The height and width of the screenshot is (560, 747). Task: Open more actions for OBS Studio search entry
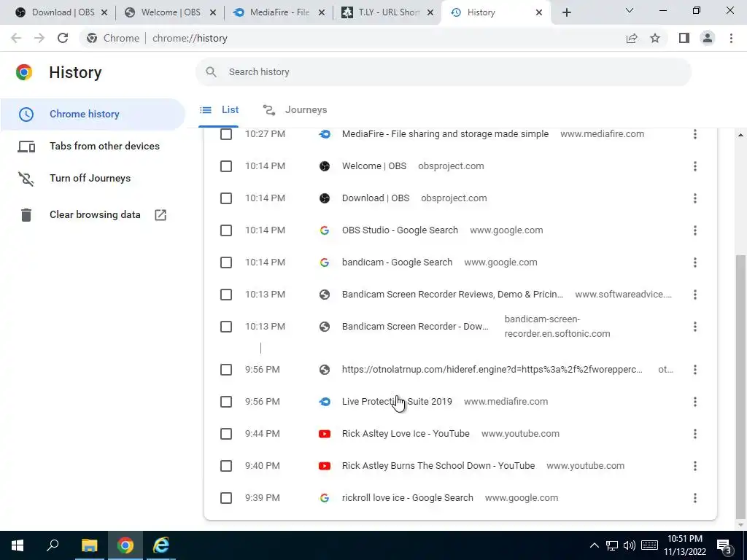pos(694,230)
